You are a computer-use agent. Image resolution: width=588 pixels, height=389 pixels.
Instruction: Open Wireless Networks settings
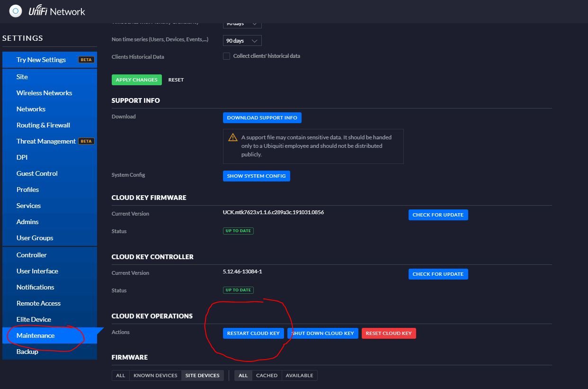coord(44,93)
